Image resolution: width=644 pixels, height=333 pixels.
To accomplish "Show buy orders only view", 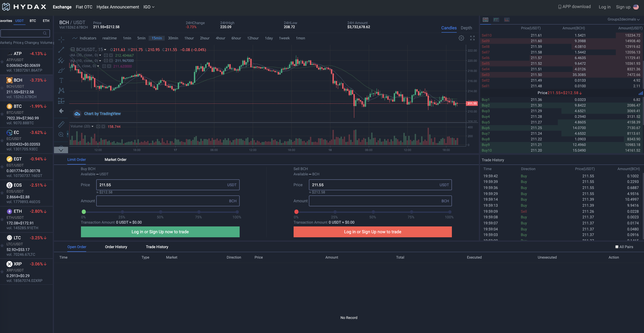I will (496, 20).
